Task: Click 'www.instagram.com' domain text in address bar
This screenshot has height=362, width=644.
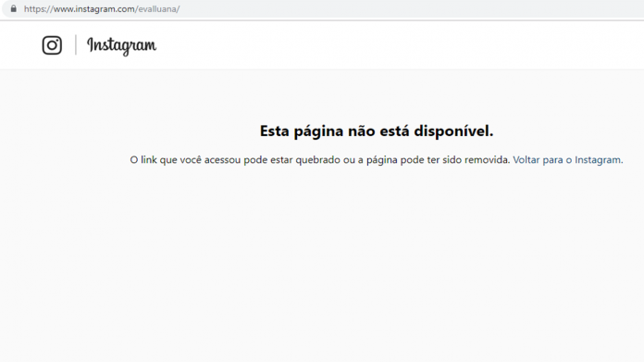Action: [x=94, y=9]
